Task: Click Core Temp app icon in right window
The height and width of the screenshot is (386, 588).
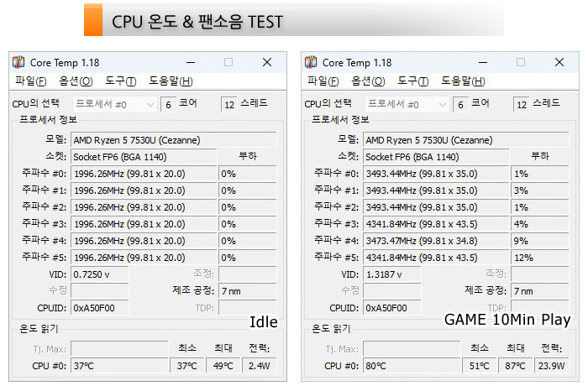Action: pos(311,62)
